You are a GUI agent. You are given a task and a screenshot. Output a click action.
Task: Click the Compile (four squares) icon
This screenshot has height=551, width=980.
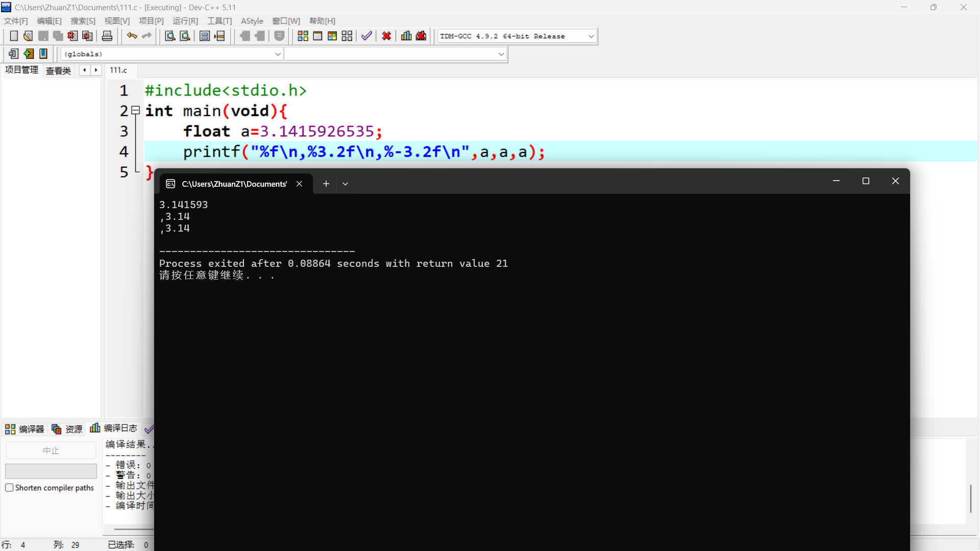(303, 36)
